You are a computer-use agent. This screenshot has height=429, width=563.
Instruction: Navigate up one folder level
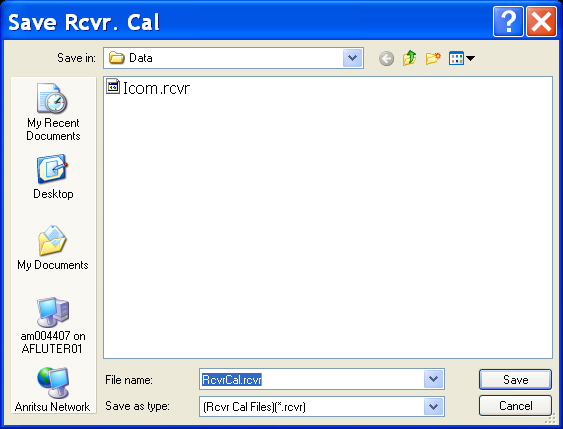point(410,58)
